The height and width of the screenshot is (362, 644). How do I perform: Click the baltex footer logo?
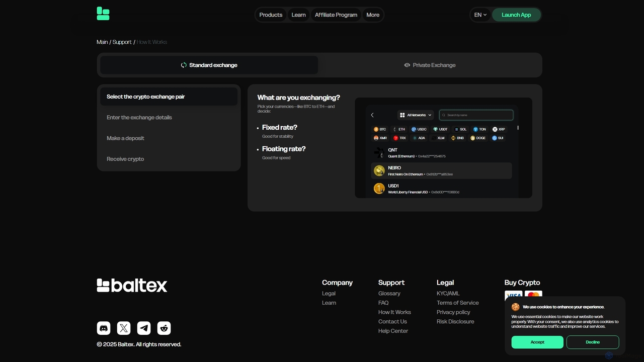(132, 285)
